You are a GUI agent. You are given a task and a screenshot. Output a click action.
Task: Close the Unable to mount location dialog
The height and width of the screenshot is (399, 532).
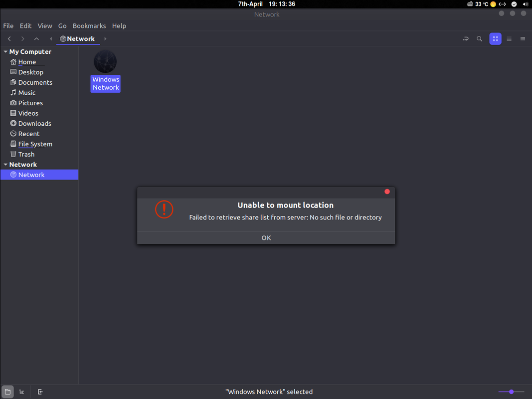[x=387, y=192]
